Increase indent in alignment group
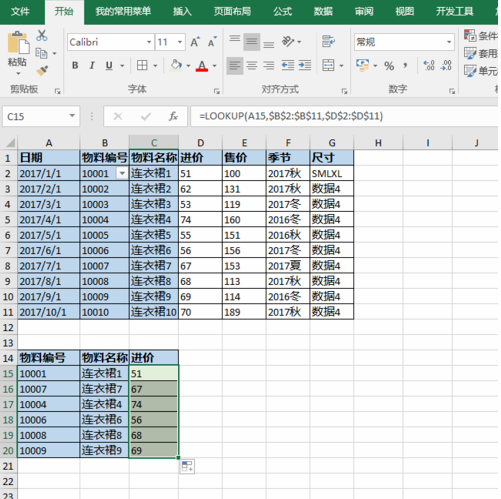This screenshot has width=501, height=499. coord(305,65)
